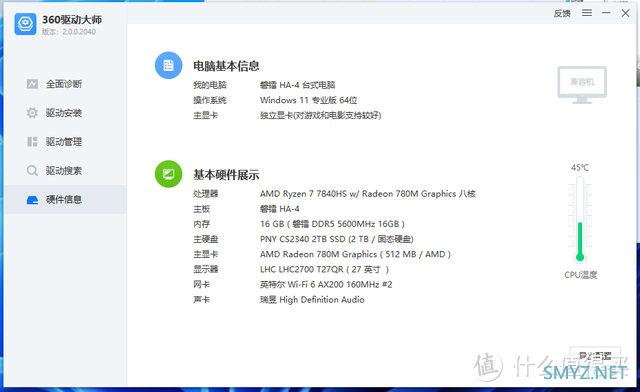Select the Wi-Fi 6 AX200 160MHz text
640x392 pixels.
pyautogui.click(x=326, y=285)
